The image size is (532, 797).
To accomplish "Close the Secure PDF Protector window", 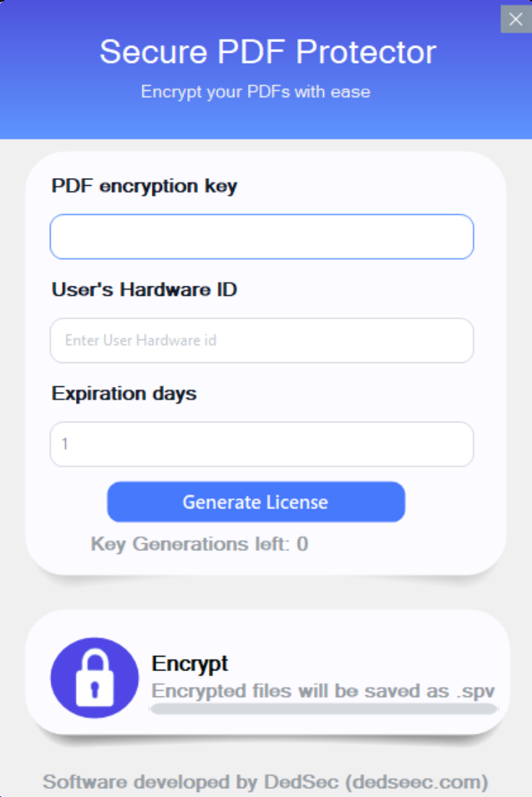I will point(516,20).
